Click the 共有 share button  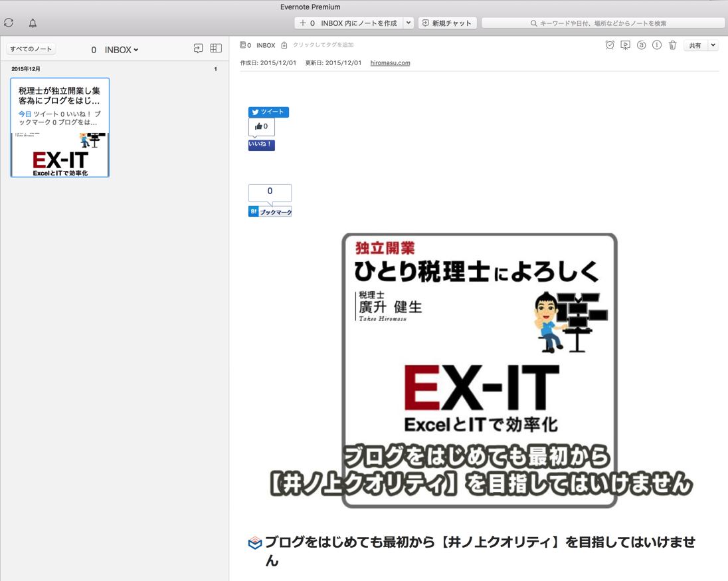click(x=695, y=46)
